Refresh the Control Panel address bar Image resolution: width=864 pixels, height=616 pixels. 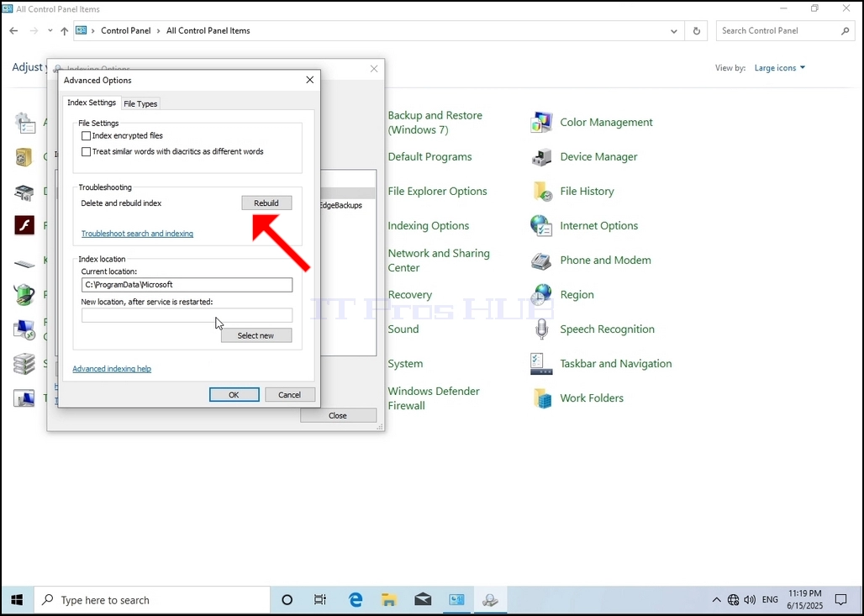tap(697, 31)
